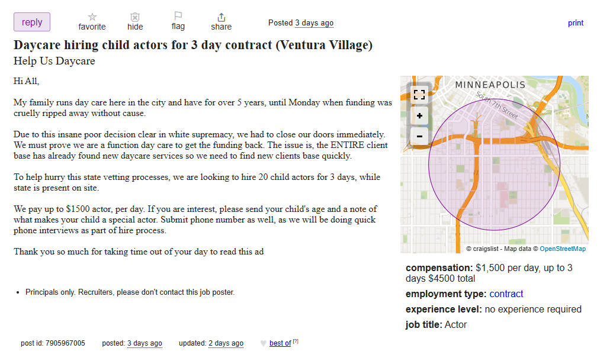Nominate post via best of link

(x=280, y=343)
